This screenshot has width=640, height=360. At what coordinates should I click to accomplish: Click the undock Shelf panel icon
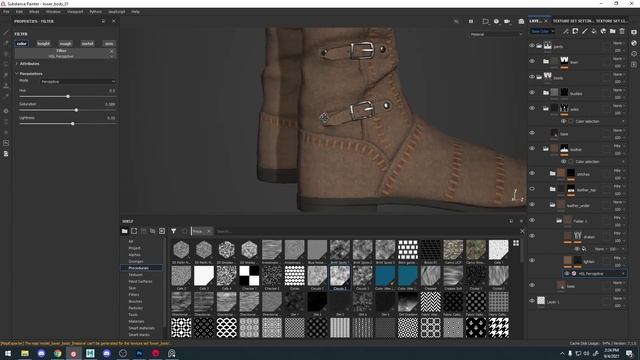click(511, 221)
